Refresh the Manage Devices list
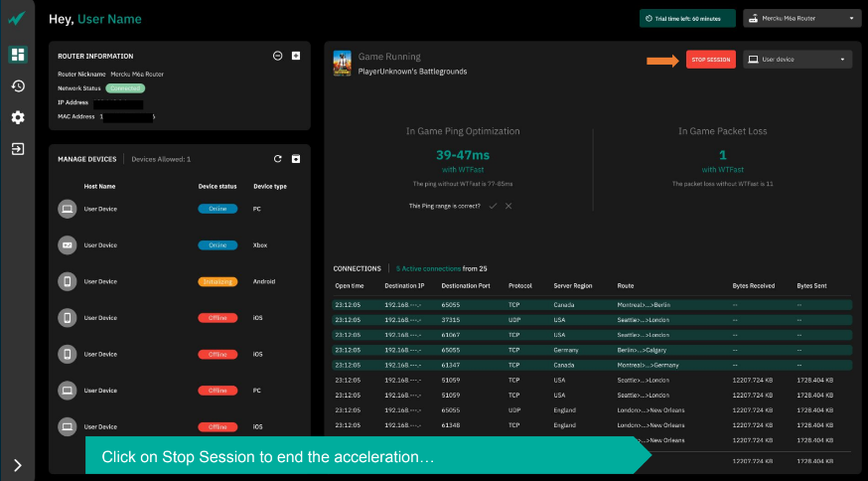Screen dimensions: 868x481 tap(278, 159)
